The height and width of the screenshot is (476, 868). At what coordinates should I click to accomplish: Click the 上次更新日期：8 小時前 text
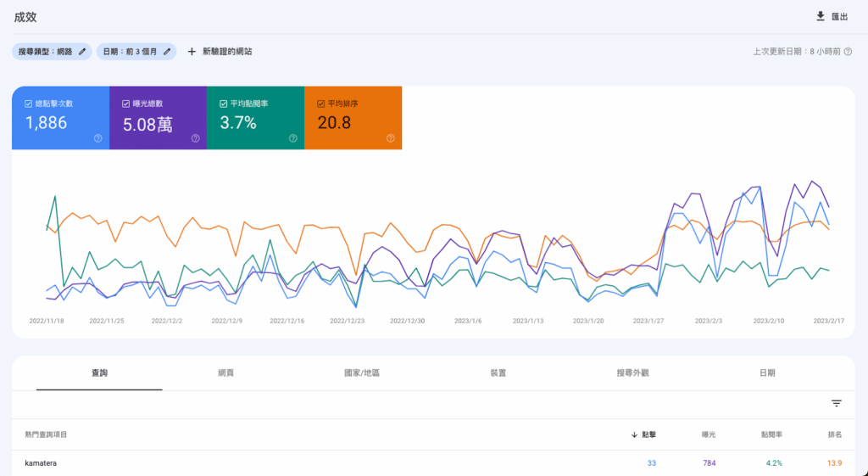coord(797,52)
